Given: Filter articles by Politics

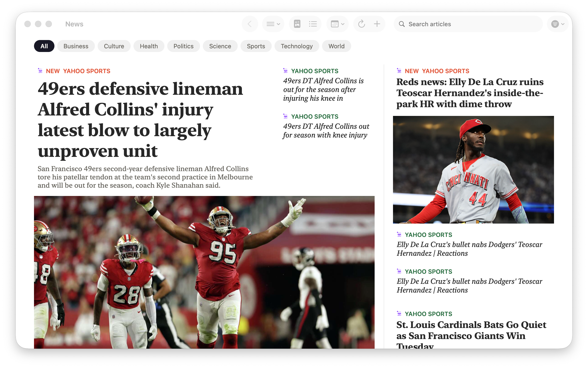Looking at the screenshot, I should tap(184, 46).
